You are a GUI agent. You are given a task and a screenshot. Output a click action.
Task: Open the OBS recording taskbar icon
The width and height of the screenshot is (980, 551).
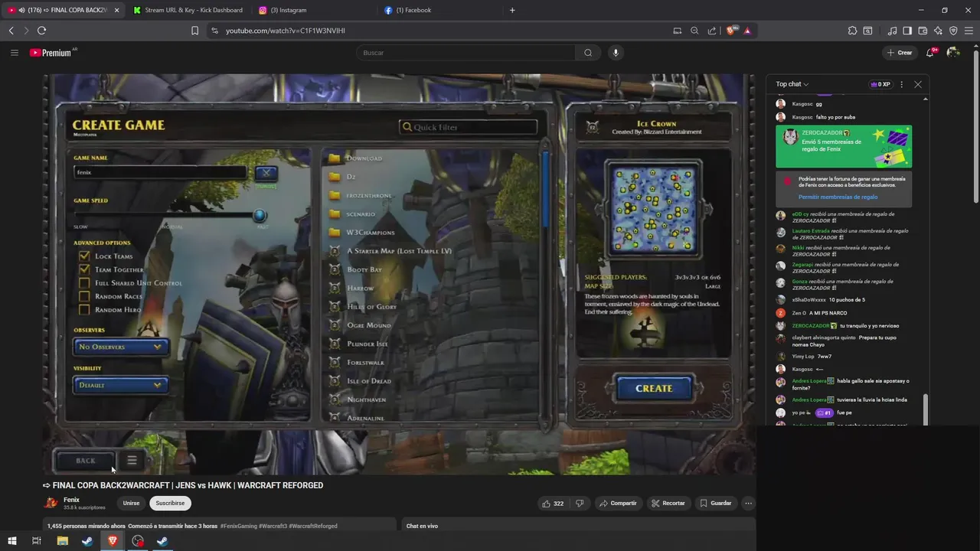click(x=138, y=541)
